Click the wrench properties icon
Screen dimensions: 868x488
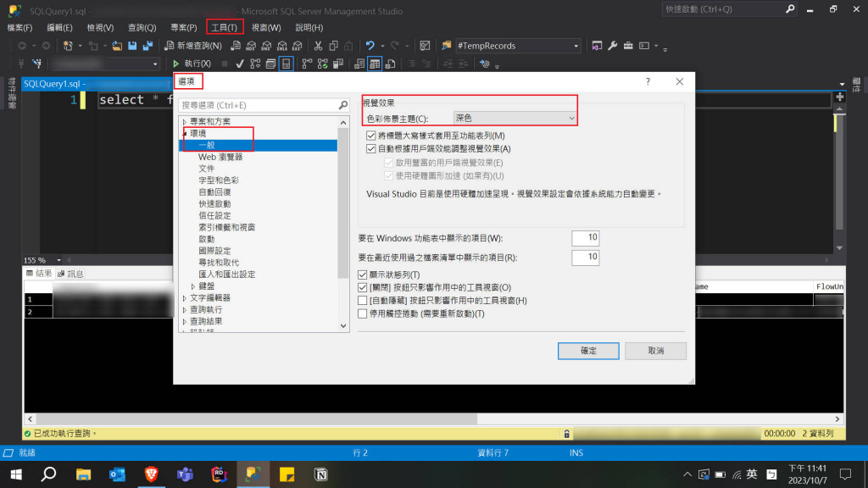pyautogui.click(x=612, y=46)
